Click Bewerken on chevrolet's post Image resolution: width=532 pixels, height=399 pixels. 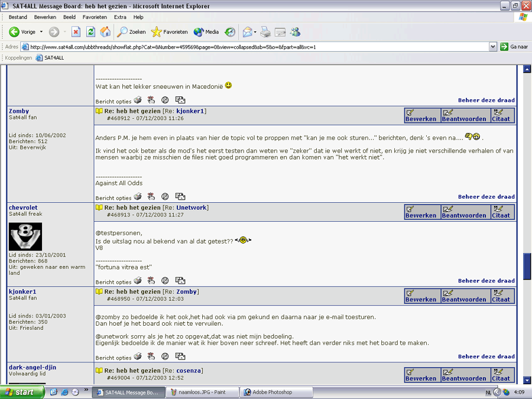pyautogui.click(x=422, y=212)
